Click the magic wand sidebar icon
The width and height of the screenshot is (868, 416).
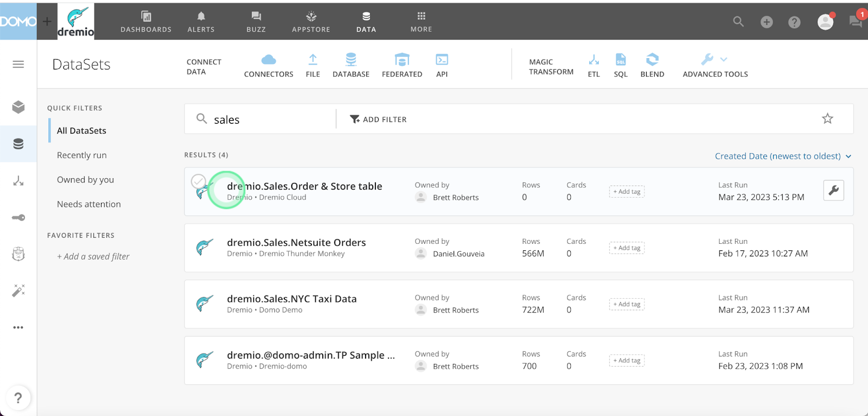click(18, 291)
